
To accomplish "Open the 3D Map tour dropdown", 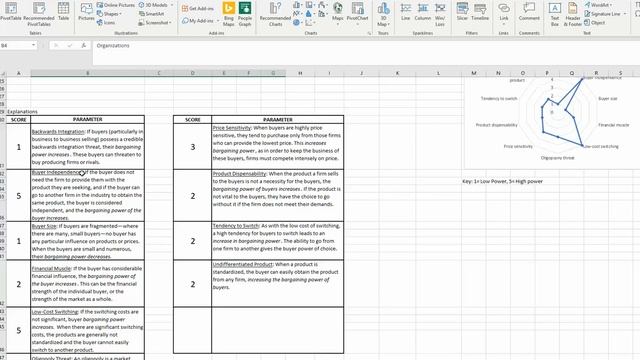I will tap(383, 14).
